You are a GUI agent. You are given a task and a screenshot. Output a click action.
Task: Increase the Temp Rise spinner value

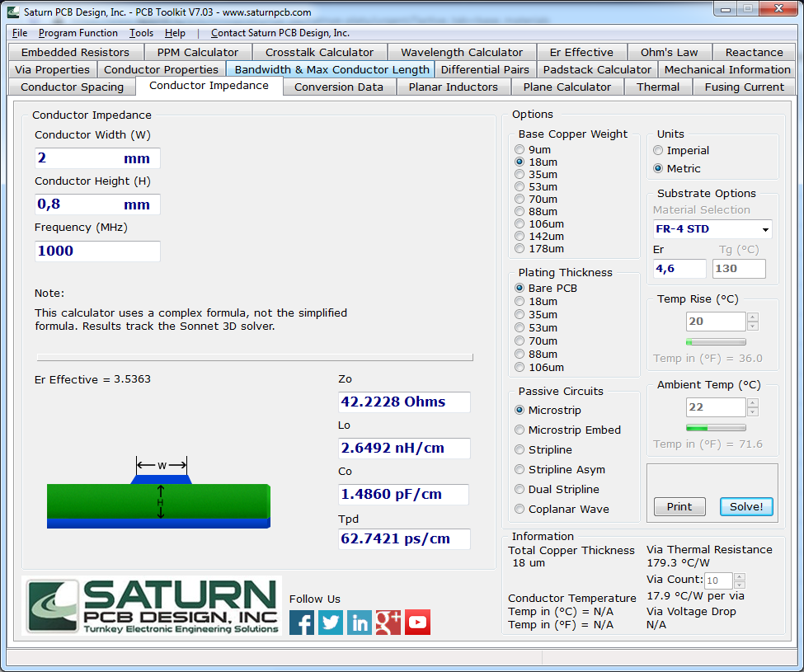(x=753, y=317)
